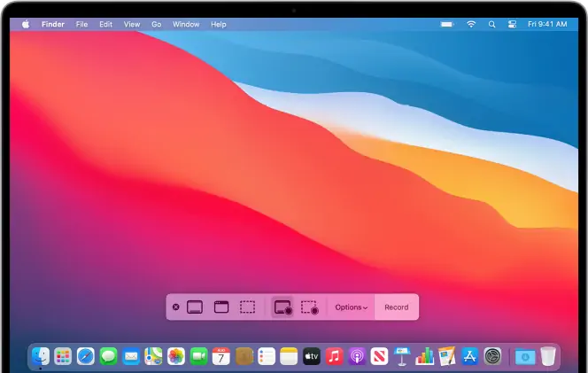
Task: Check battery status in menu bar
Action: (x=447, y=25)
